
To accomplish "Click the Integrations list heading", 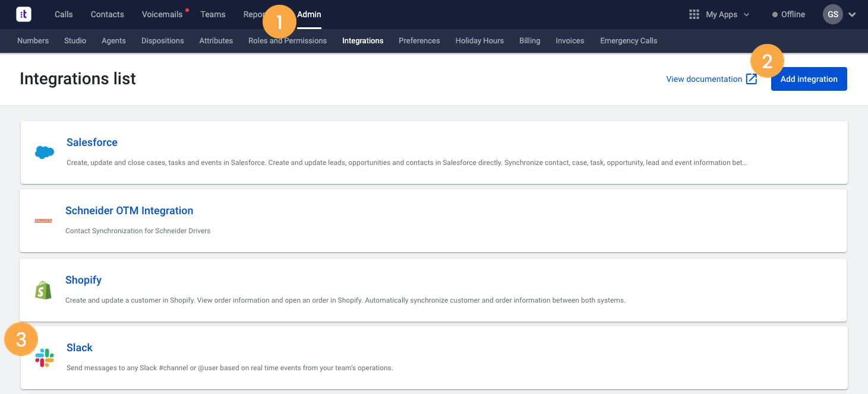I will coord(78,79).
